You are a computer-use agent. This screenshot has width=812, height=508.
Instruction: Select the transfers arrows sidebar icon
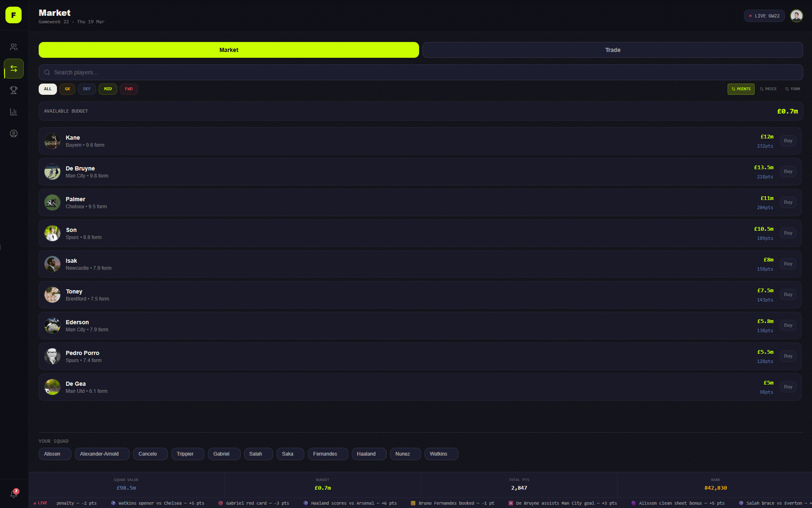[14, 69]
